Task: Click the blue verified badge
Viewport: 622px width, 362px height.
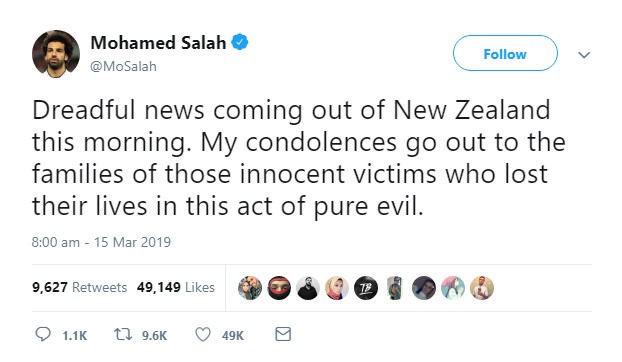Action: tap(240, 42)
